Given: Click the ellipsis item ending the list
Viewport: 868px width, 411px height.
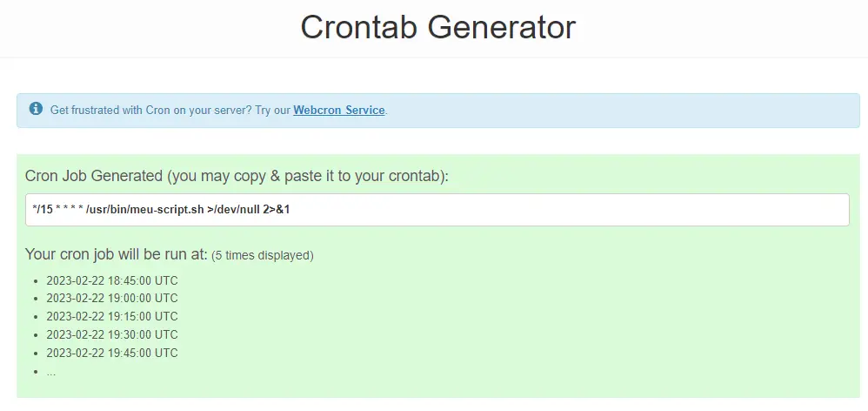Looking at the screenshot, I should point(51,372).
